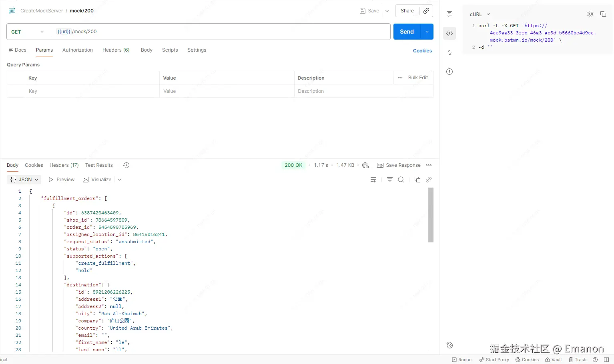Click the query param Value field
The height and width of the screenshot is (364, 614).
coord(227,91)
